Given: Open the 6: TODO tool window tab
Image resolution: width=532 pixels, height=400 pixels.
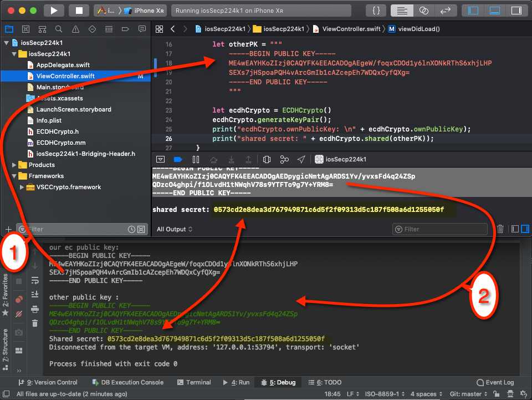Looking at the screenshot, I should click(x=325, y=382).
